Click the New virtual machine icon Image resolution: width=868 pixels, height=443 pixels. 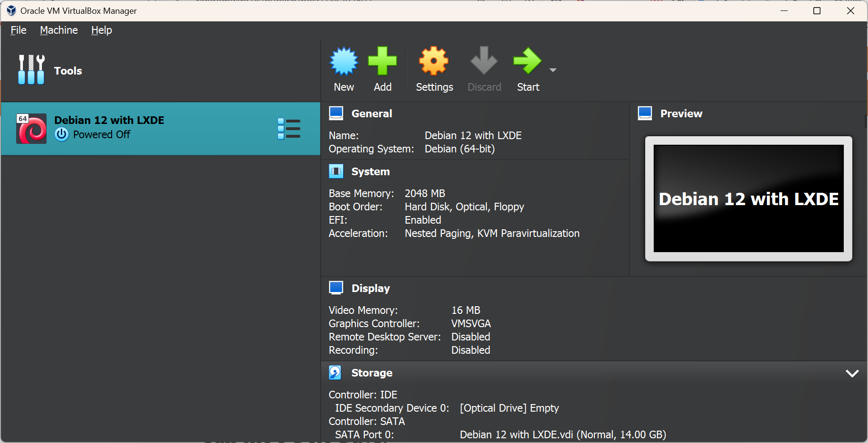click(x=343, y=62)
